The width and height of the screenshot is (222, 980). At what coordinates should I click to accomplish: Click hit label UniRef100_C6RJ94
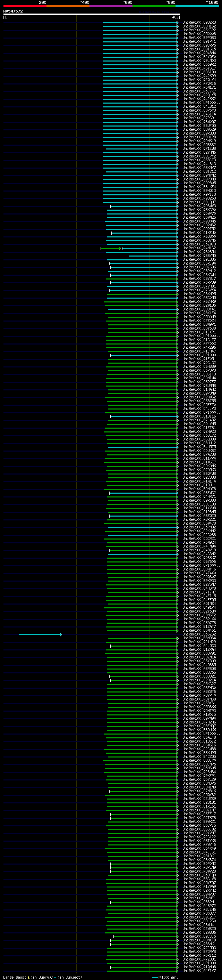pos(199,263)
